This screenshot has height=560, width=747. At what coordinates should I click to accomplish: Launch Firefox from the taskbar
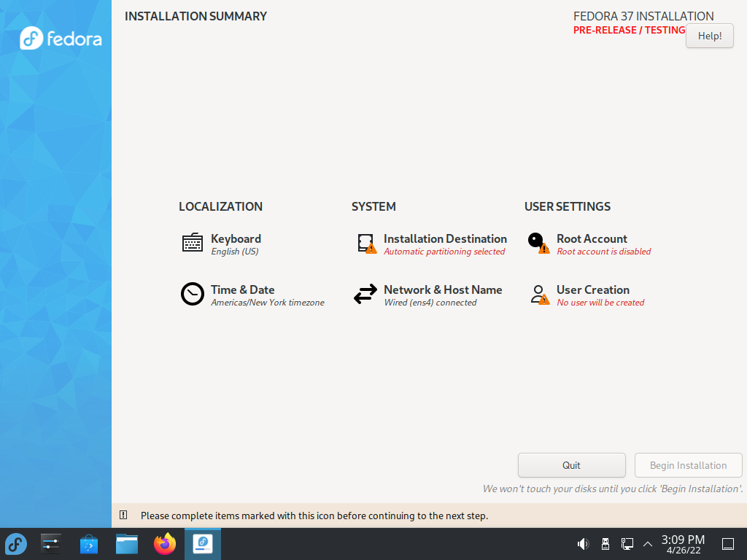tap(165, 544)
